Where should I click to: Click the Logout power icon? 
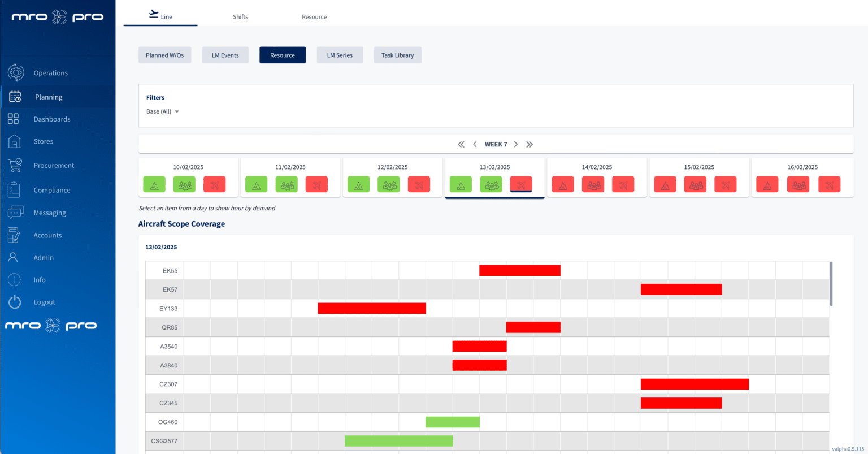pyautogui.click(x=15, y=302)
